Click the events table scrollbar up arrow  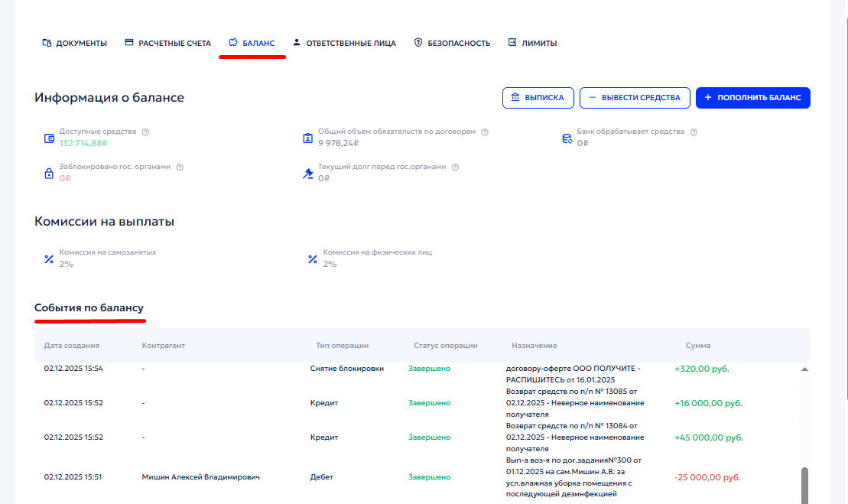click(804, 369)
